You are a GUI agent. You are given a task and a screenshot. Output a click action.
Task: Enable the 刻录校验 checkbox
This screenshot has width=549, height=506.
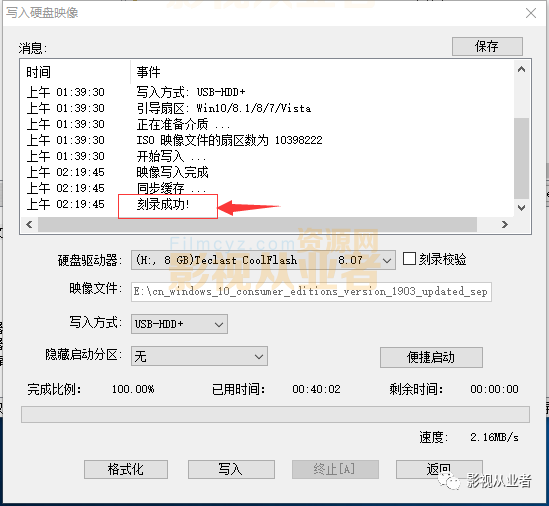click(x=409, y=259)
